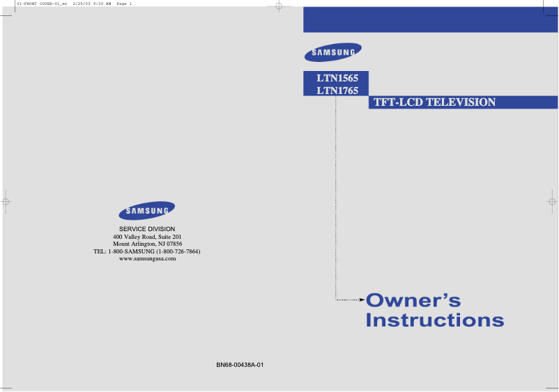This screenshot has height=392, width=559.
Task: Click the word Instructions in the title
Action: click(434, 320)
